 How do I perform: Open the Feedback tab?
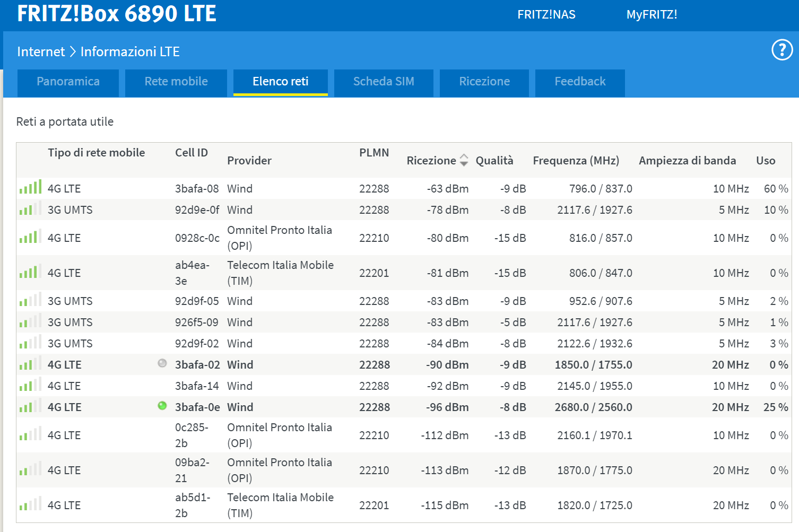(x=580, y=83)
